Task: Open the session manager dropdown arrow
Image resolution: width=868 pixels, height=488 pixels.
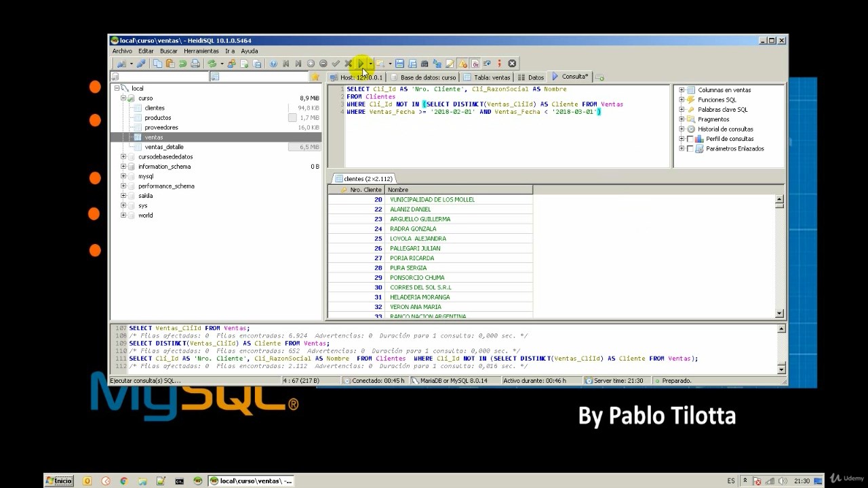Action: [x=131, y=64]
